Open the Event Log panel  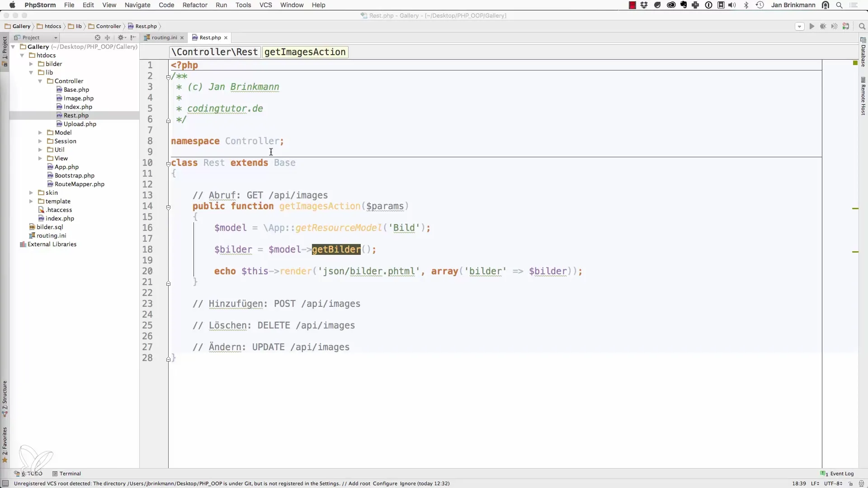tap(841, 474)
